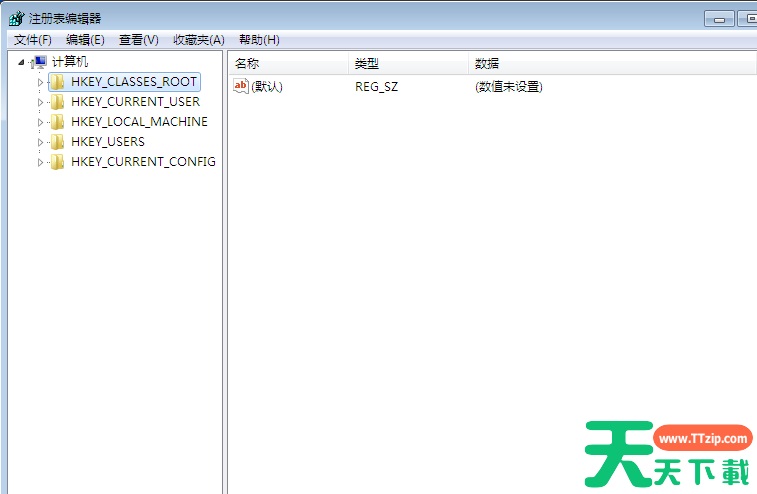The image size is (757, 494).
Task: Expand the HKEY_CURRENT_CONFIG key
Action: tap(41, 162)
